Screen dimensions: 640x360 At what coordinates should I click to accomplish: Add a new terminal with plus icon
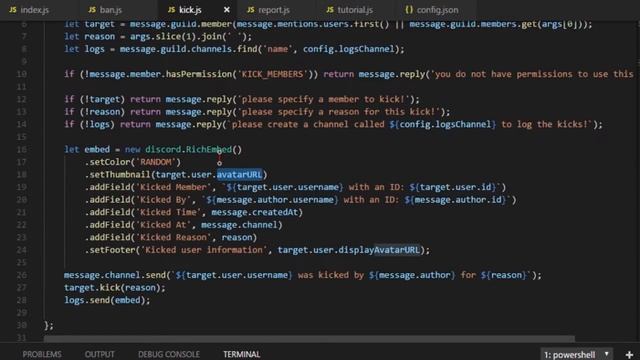click(629, 354)
